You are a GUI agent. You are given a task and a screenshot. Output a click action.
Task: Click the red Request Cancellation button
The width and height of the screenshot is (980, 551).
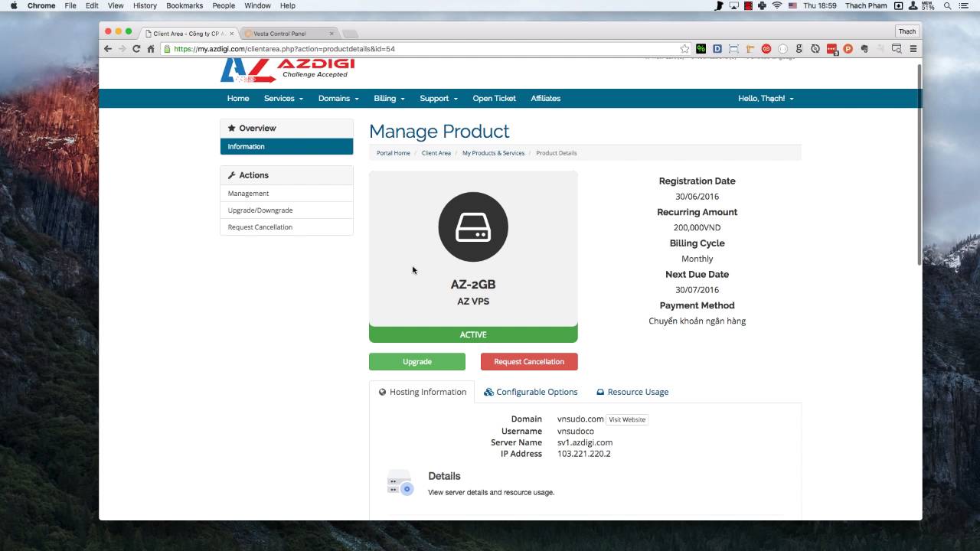tap(529, 361)
